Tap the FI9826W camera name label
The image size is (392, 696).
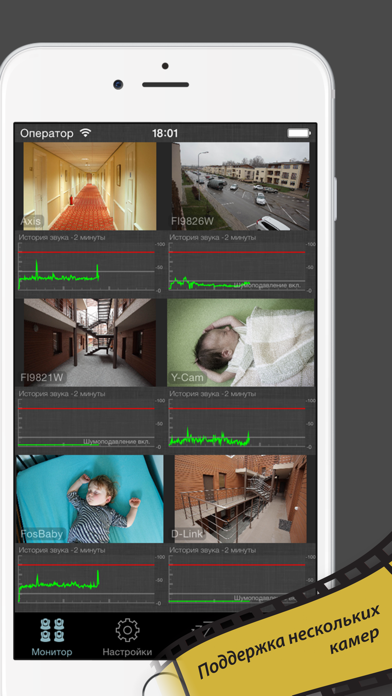click(194, 221)
